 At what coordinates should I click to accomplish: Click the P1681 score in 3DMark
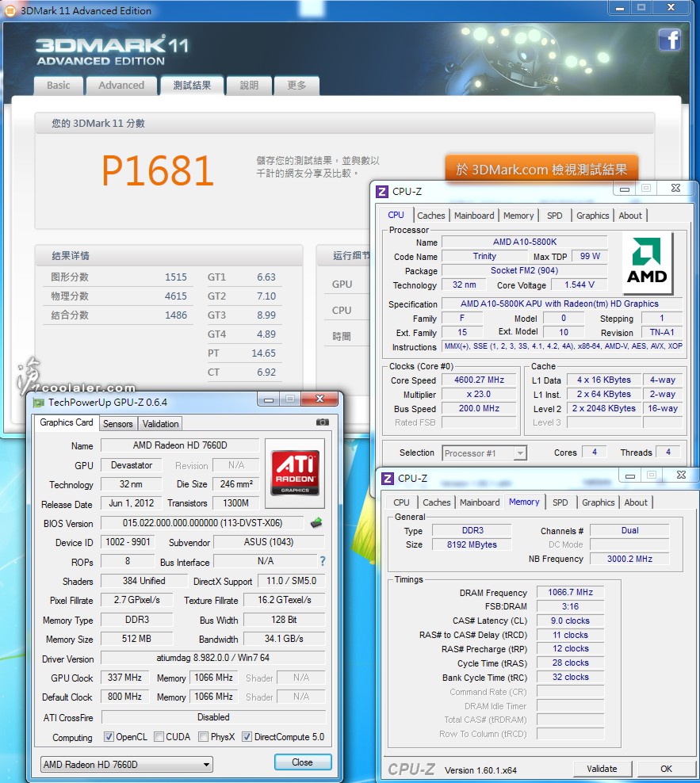pyautogui.click(x=158, y=170)
